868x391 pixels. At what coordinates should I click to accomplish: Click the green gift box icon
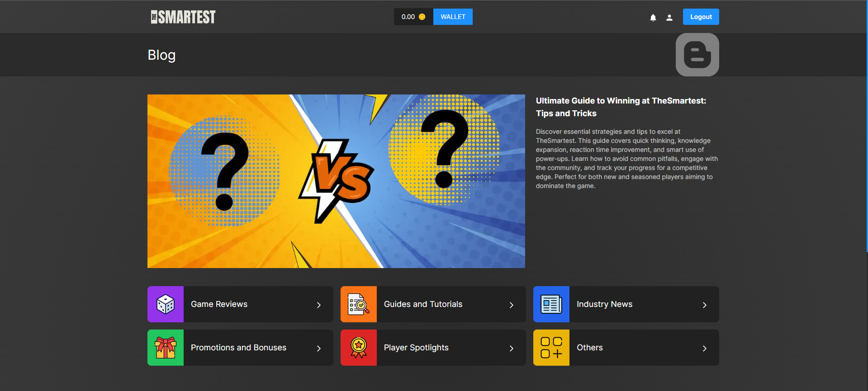click(x=166, y=348)
